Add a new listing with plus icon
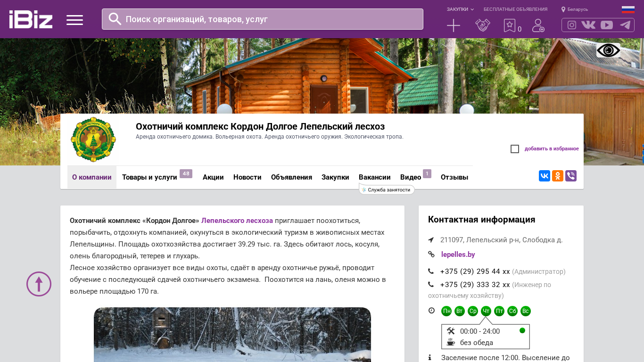The width and height of the screenshot is (644, 362). tap(454, 25)
